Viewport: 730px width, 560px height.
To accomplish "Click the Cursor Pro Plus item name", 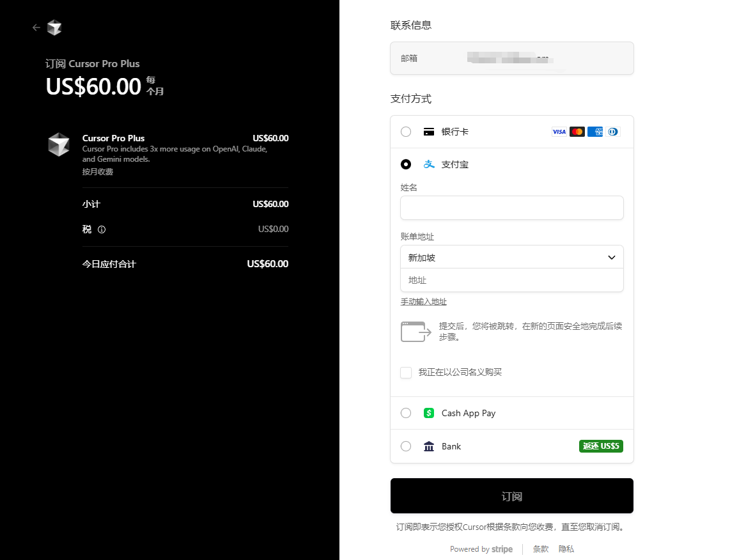I will click(x=113, y=138).
